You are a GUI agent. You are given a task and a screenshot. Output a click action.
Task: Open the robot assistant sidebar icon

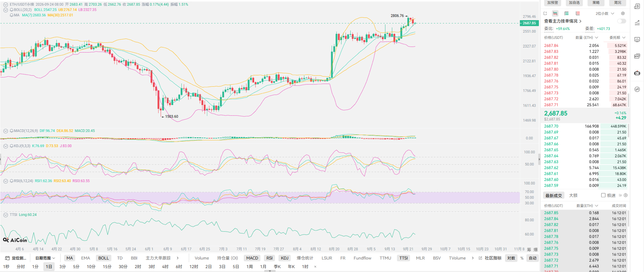pos(637,73)
